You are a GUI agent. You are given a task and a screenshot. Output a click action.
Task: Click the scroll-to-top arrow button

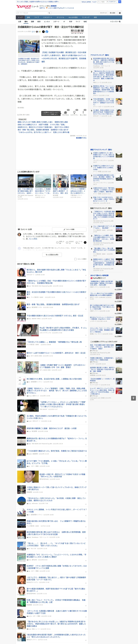click(x=133, y=398)
